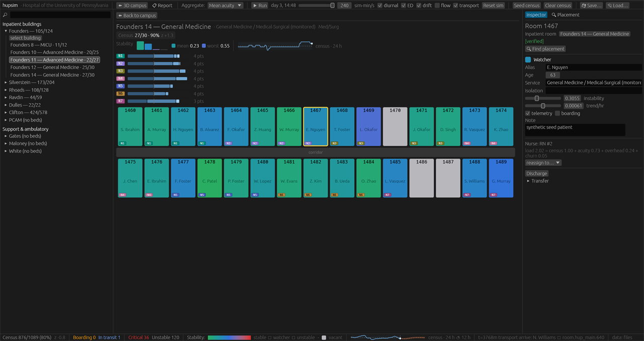This screenshot has height=341, width=644.
Task: Click the N1 nurse badge in workload list
Action: [120, 56]
